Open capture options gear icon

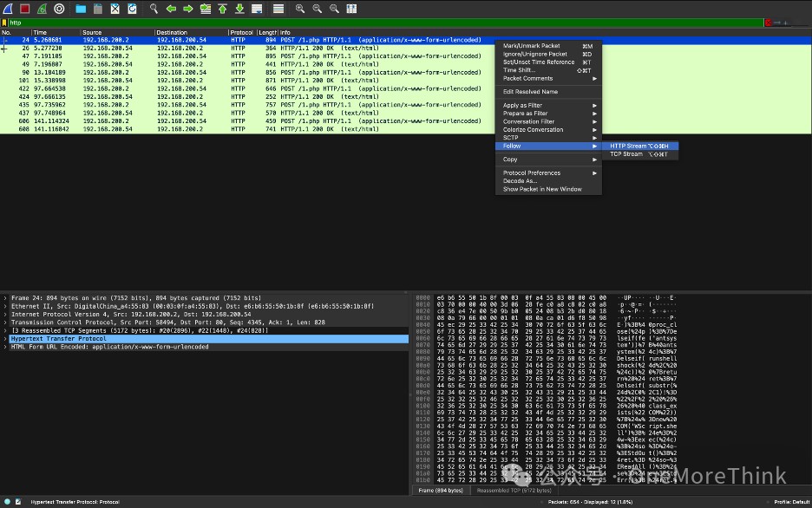tap(59, 9)
